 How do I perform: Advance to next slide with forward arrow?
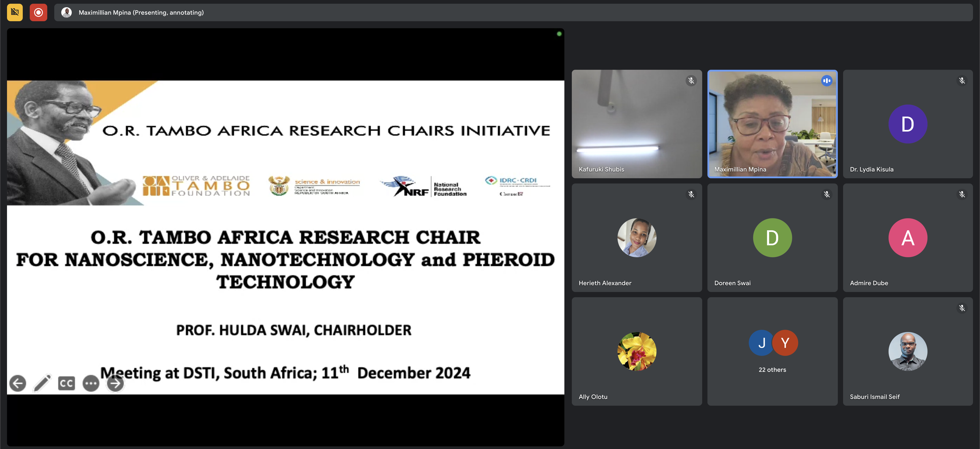click(115, 383)
